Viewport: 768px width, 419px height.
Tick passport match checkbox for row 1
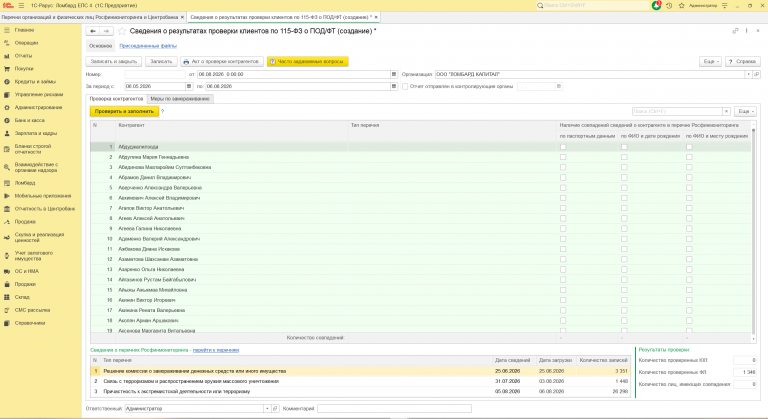click(563, 147)
